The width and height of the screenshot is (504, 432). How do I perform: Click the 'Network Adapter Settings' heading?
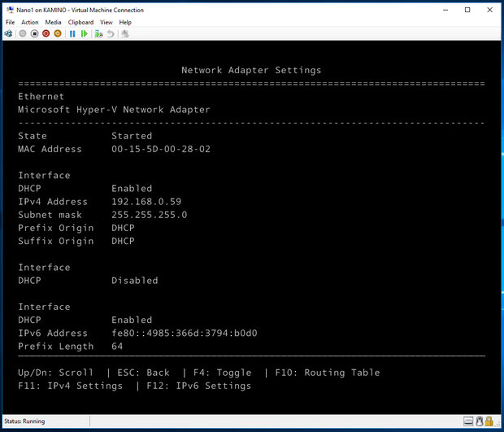(x=251, y=70)
